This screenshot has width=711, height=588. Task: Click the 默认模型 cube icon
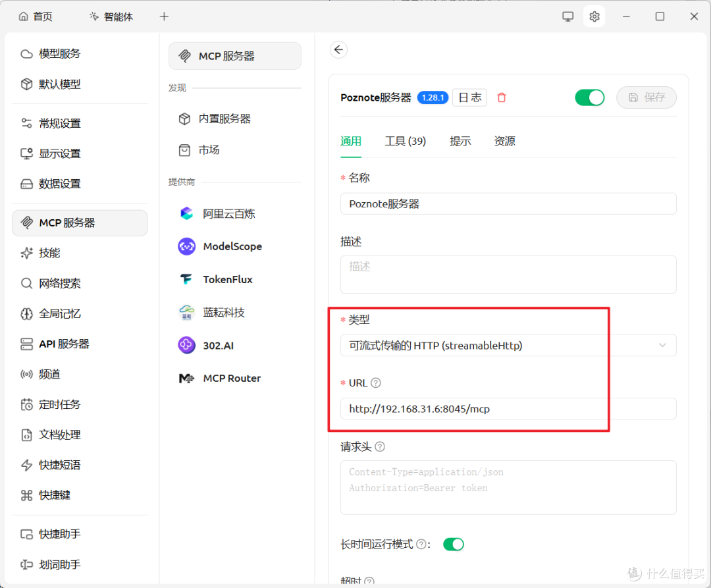pos(27,84)
